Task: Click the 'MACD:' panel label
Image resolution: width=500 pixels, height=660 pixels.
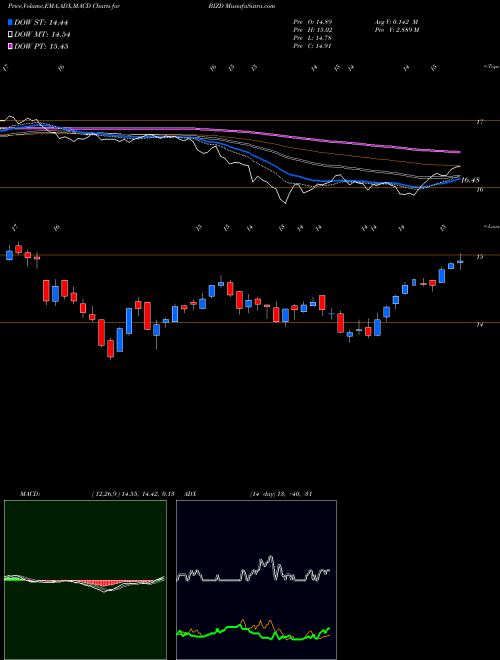Action: (29, 494)
